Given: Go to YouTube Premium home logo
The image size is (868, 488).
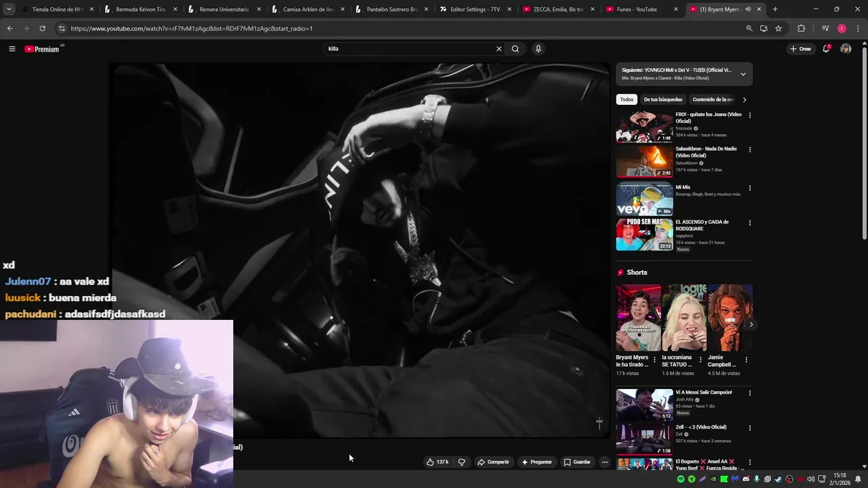Looking at the screenshot, I should 43,49.
